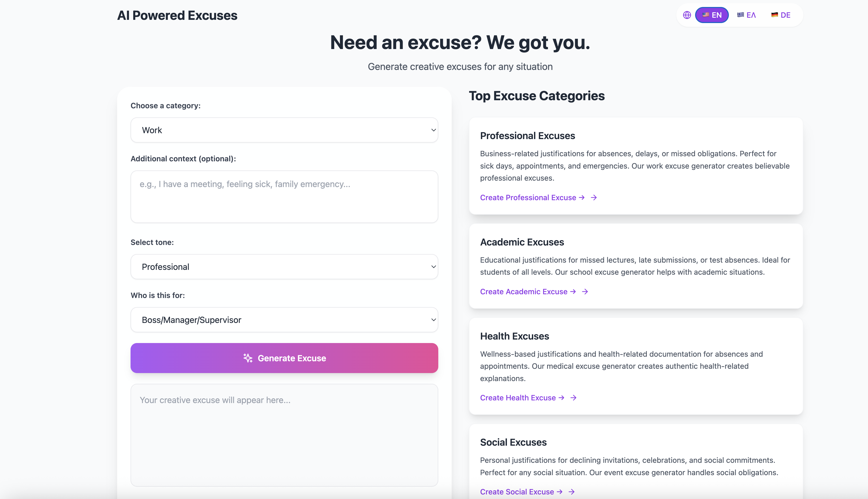Expand the Select tone dropdown

(x=284, y=267)
